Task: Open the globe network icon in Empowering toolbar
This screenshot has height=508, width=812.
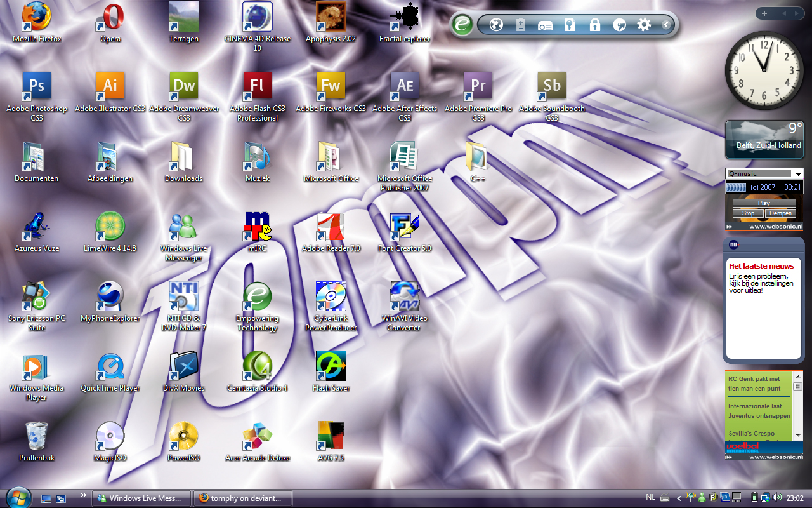Action: click(497, 25)
